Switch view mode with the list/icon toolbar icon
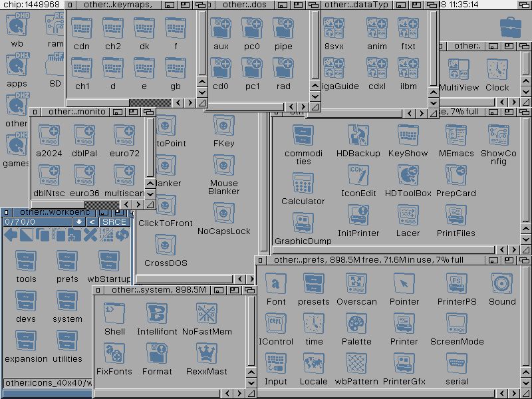This screenshot has height=399, width=532. (x=106, y=235)
